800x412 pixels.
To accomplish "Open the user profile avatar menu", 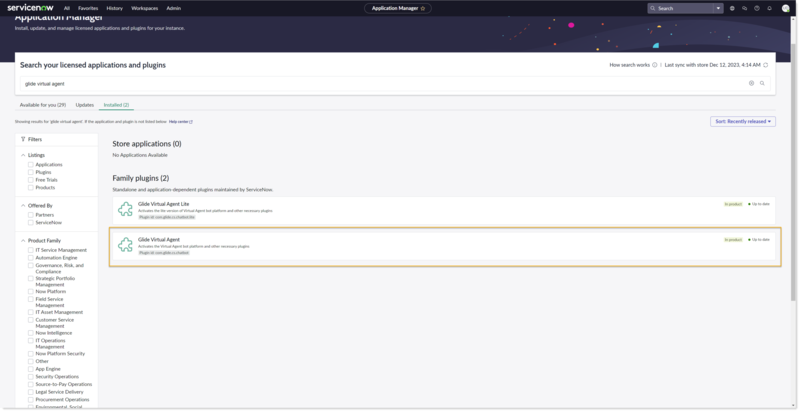I will click(x=786, y=8).
